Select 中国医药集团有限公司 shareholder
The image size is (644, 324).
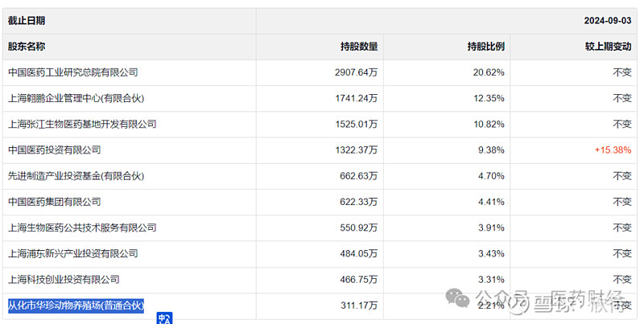coord(54,202)
